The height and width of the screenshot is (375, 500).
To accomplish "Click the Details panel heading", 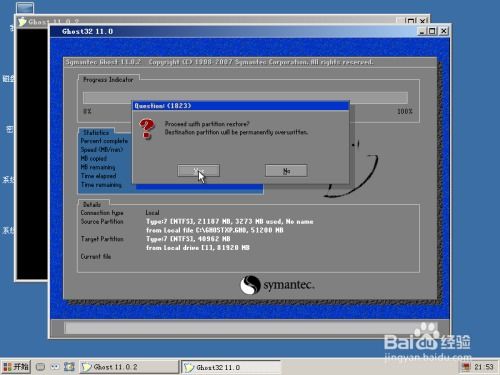I will (x=92, y=204).
